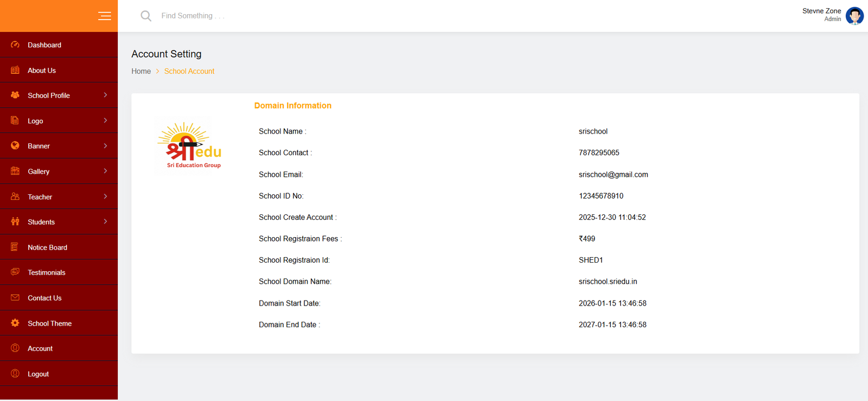Click the School Theme gear icon
This screenshot has height=401, width=868.
15,323
